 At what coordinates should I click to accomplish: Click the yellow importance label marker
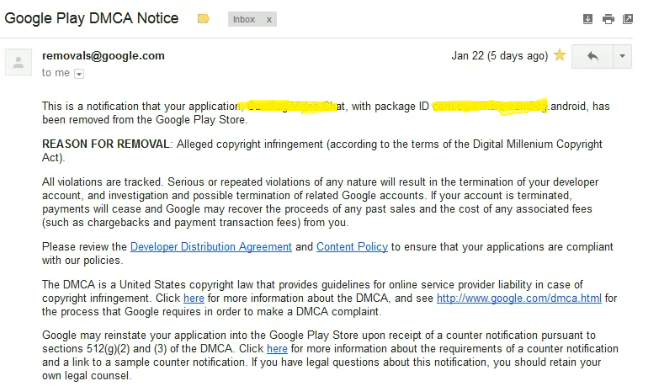tap(203, 19)
